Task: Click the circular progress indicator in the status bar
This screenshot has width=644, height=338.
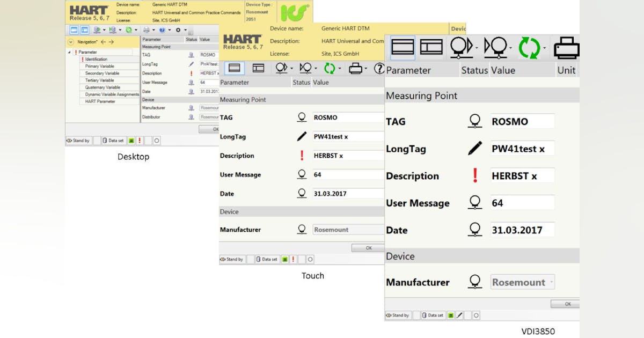Action: point(475,315)
